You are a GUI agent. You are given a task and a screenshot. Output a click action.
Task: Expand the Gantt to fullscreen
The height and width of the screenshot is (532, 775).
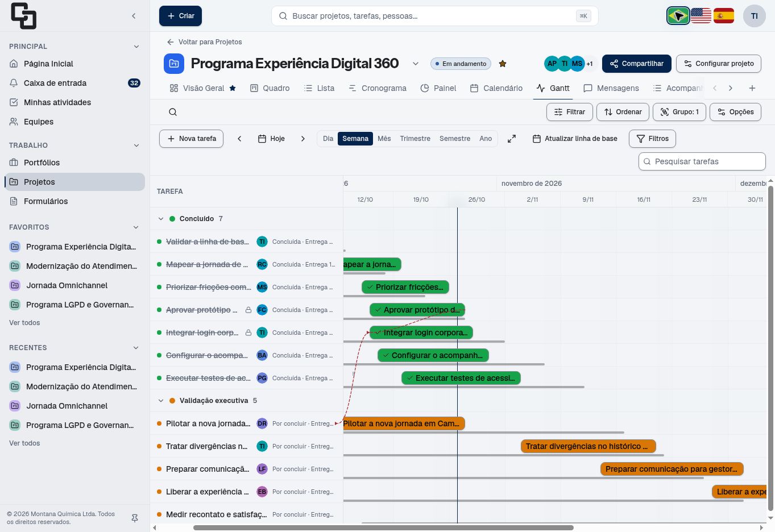click(x=512, y=139)
